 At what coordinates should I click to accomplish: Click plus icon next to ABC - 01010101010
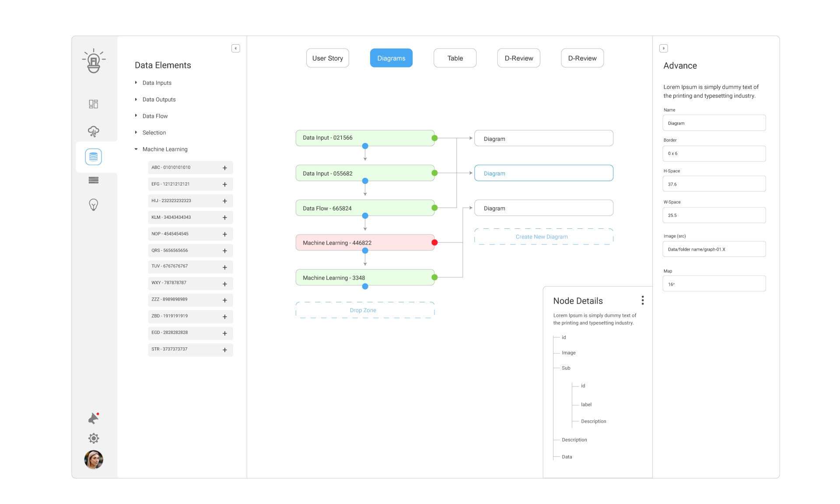[x=225, y=168]
